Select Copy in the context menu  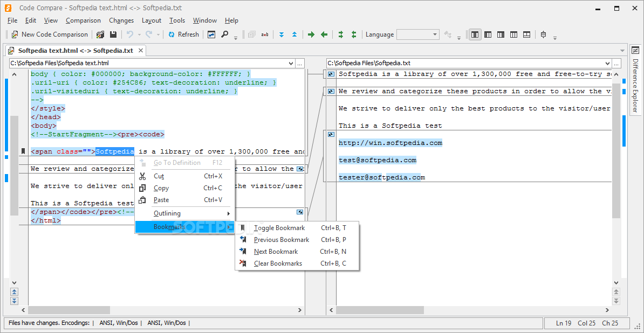point(185,188)
